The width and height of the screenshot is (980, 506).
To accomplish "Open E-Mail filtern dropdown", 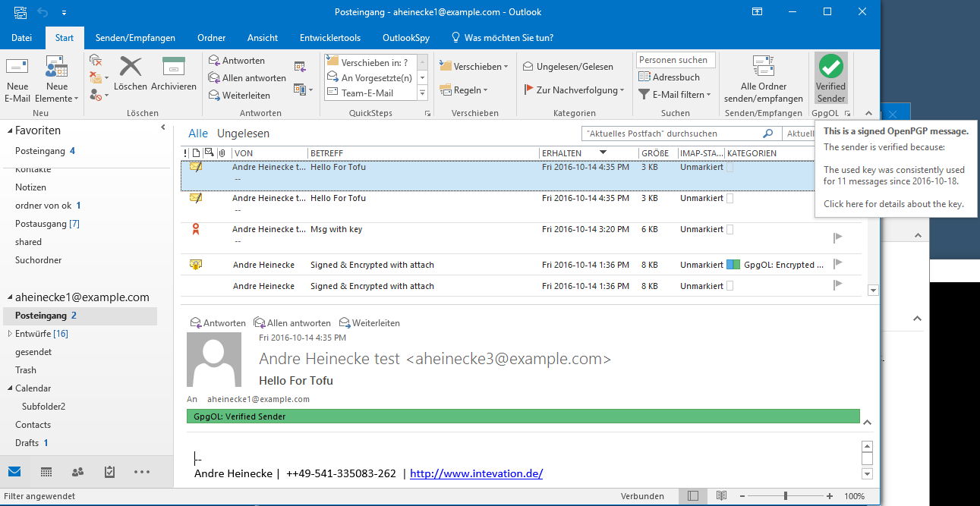I will click(x=674, y=95).
